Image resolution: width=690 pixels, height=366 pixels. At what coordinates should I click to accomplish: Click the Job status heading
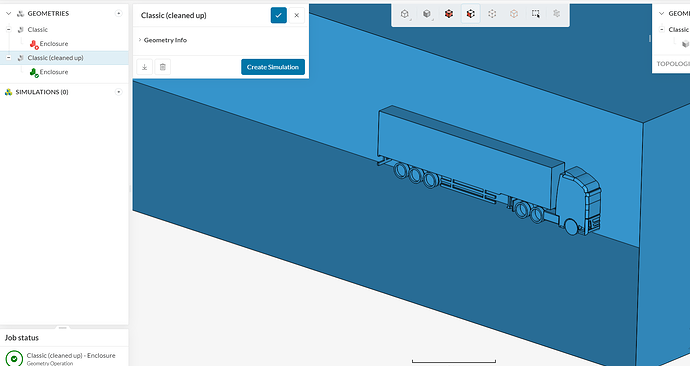tap(22, 338)
